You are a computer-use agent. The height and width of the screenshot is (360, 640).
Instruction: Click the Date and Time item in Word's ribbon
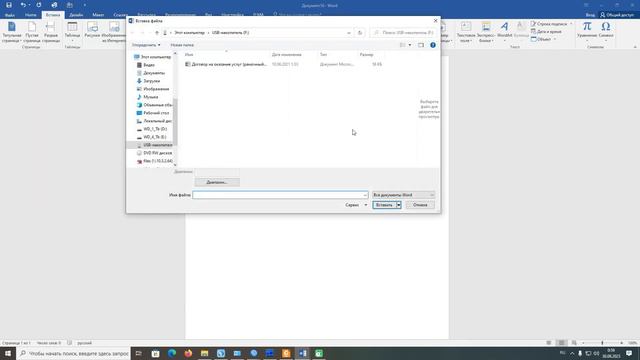(546, 31)
